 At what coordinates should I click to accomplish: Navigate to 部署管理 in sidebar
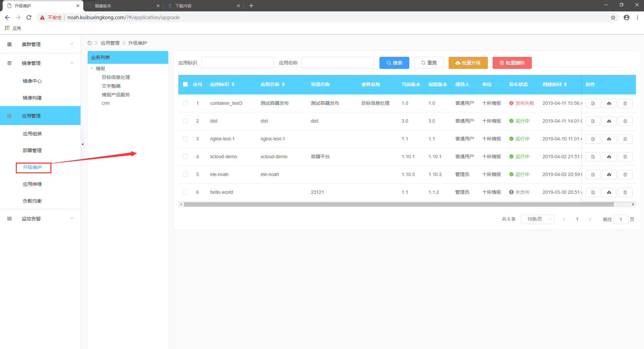point(32,150)
